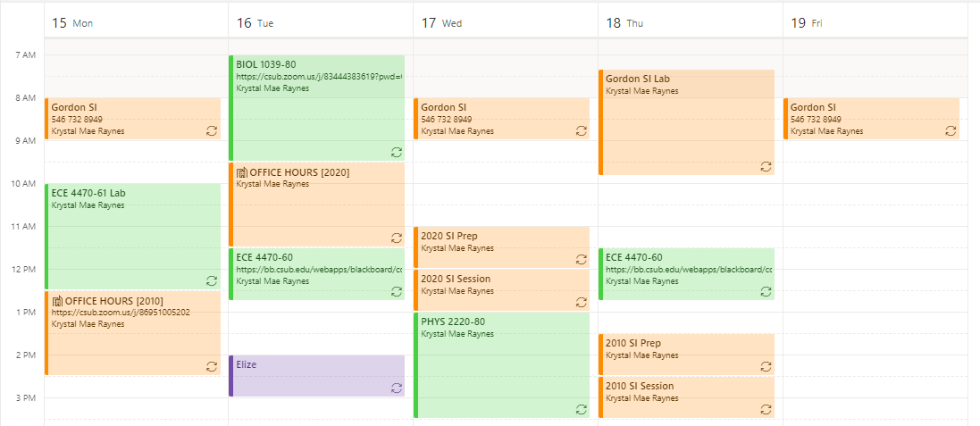Open the Blackboard link in Thursday's ECE 4470-60
Screen dimensions: 980x426
click(689, 270)
